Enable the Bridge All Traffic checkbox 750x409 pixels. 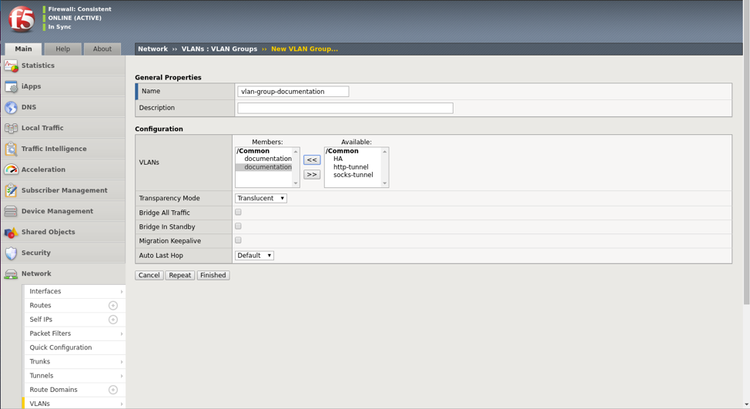[238, 213]
